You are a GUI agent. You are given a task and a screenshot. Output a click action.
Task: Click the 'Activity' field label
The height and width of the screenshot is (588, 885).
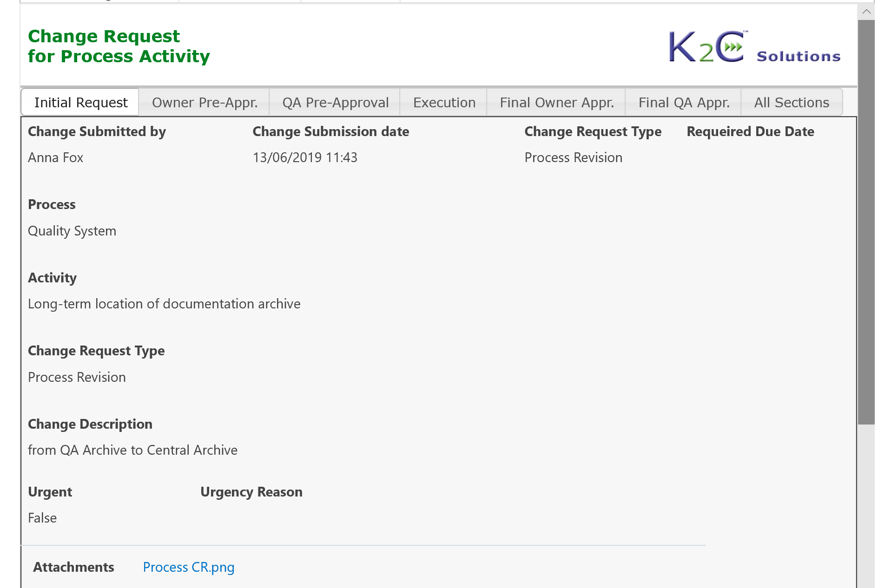[x=52, y=278]
